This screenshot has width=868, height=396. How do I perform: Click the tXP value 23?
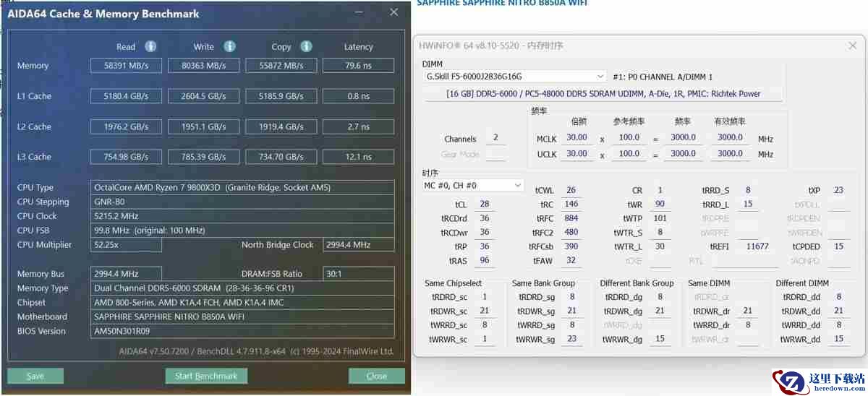[838, 191]
